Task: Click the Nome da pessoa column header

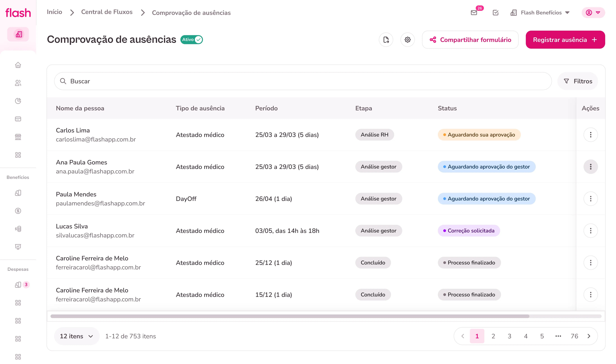Action: [80, 108]
